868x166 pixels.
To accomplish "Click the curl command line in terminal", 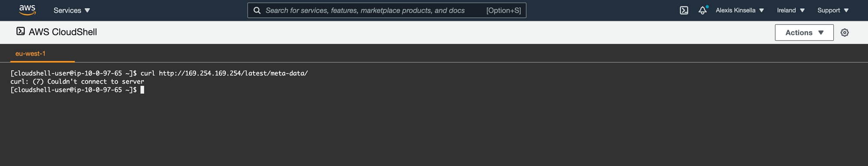I will coord(159,73).
